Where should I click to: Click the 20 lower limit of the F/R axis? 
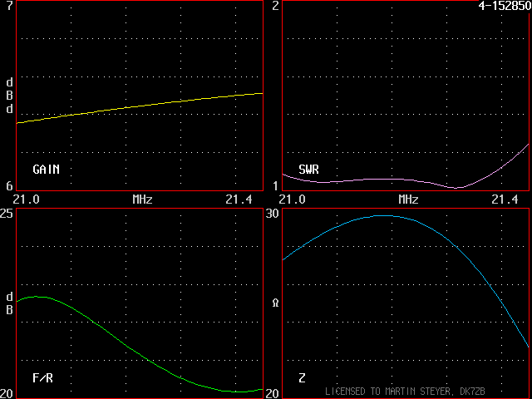coord(7,393)
